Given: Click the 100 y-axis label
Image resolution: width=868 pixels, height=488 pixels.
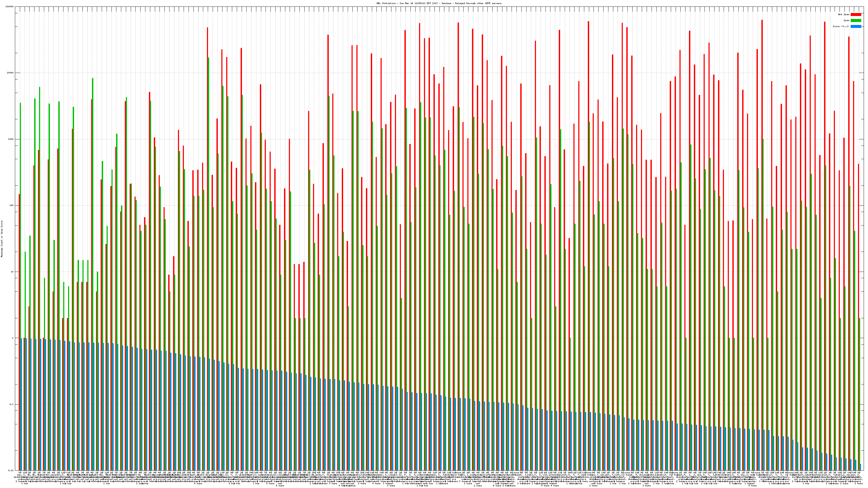Looking at the screenshot, I should 12,206.
